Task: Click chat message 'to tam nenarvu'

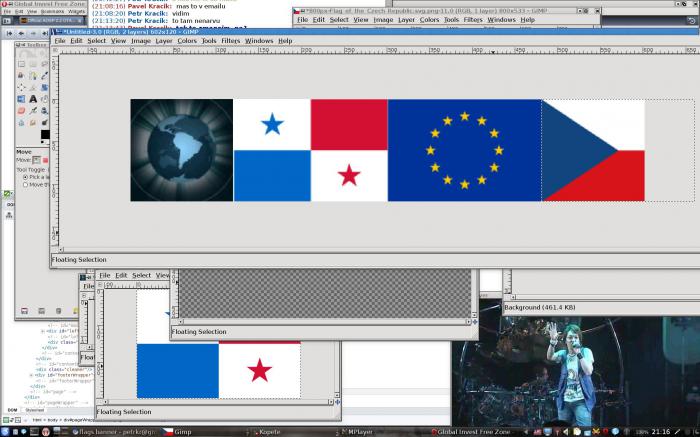Action: (x=196, y=21)
